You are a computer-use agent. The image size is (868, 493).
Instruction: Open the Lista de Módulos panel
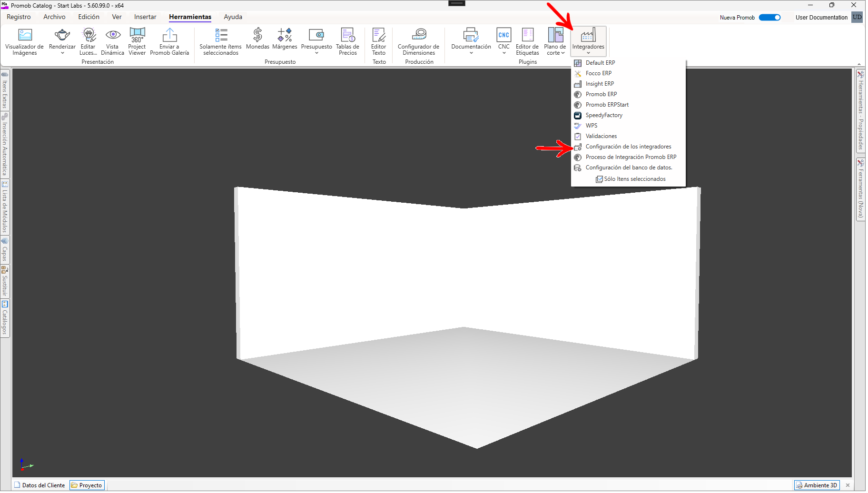(x=5, y=207)
